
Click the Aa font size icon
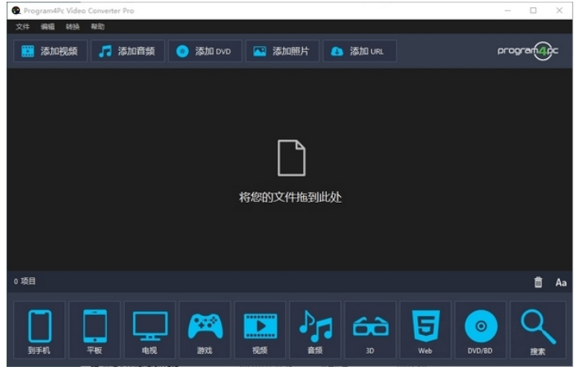pyautogui.click(x=561, y=282)
